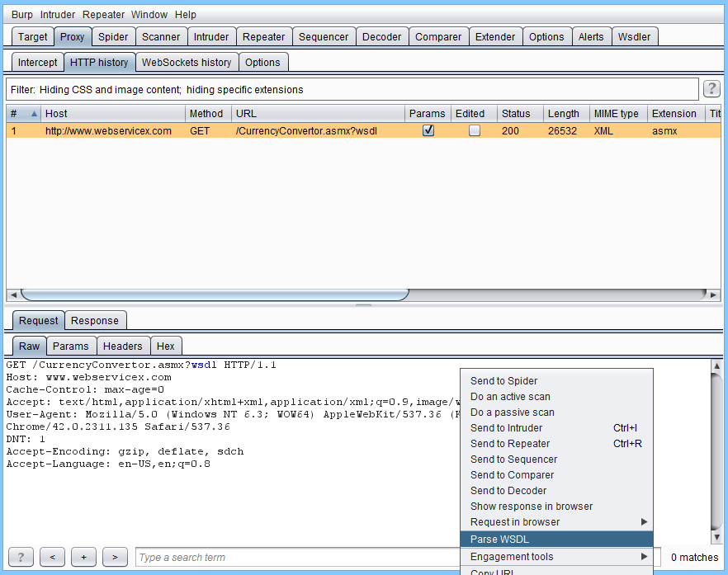
Task: Switch to the Wsdler tab
Action: [634, 36]
